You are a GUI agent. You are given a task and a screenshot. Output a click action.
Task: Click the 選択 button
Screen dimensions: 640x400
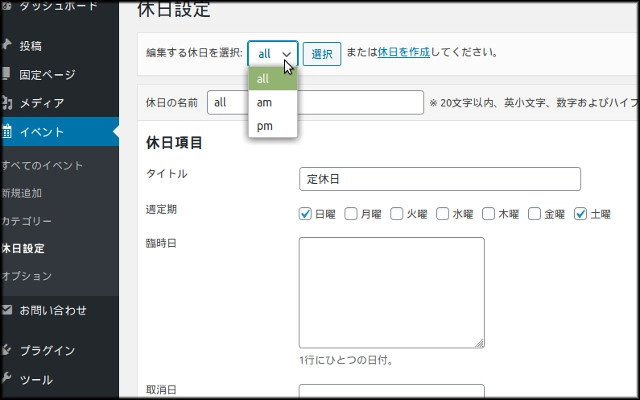[x=322, y=54]
